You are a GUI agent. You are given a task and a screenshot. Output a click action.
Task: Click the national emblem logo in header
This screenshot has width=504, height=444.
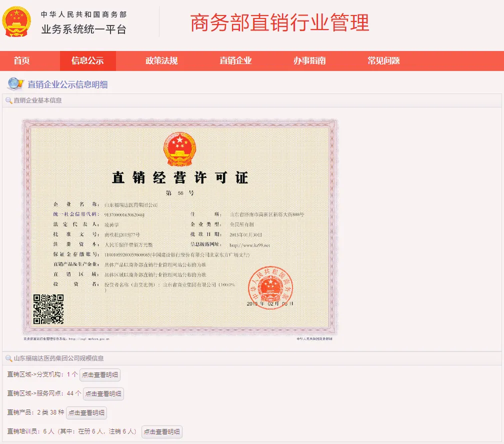[x=16, y=22]
